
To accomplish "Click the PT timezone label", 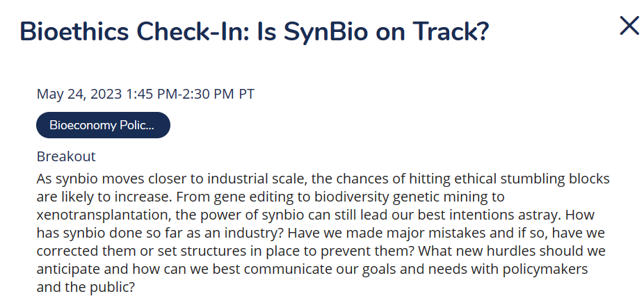I will click(246, 95).
